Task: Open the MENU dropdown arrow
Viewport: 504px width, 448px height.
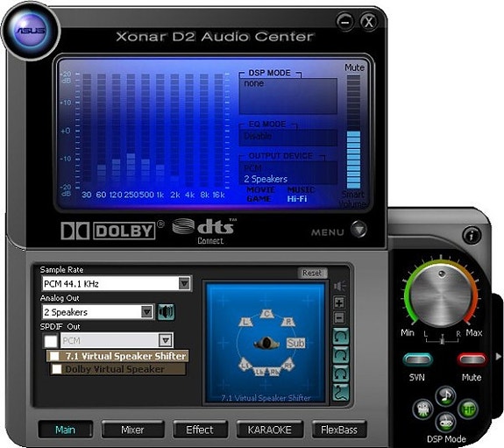Action: click(x=358, y=230)
